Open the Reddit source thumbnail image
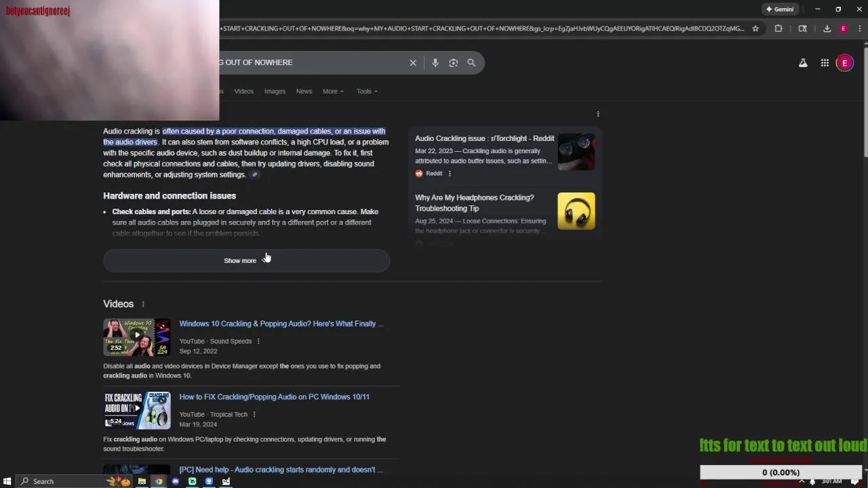The height and width of the screenshot is (488, 868). tap(576, 152)
